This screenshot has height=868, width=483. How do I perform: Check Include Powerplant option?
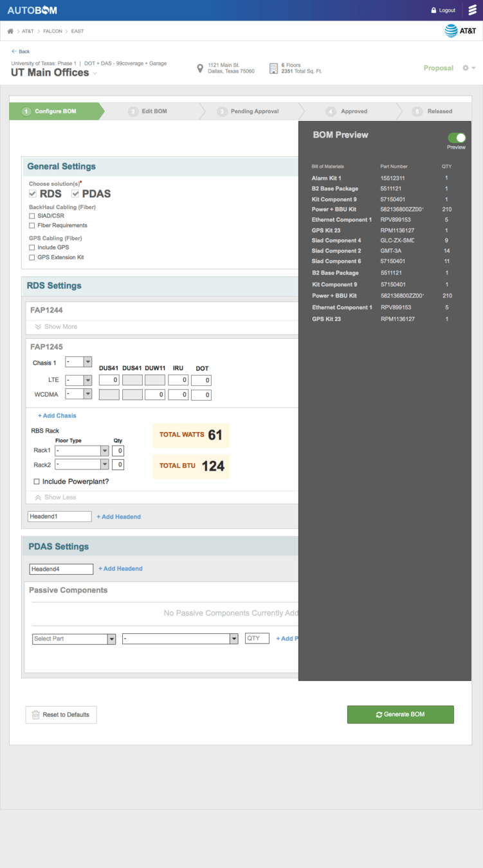pyautogui.click(x=37, y=481)
